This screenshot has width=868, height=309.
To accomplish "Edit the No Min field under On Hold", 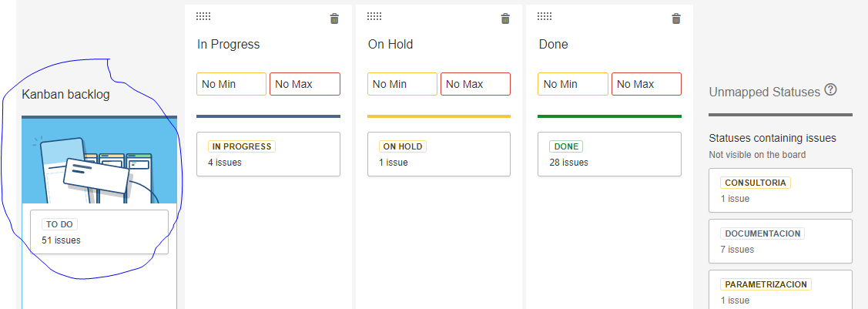I will [x=403, y=84].
